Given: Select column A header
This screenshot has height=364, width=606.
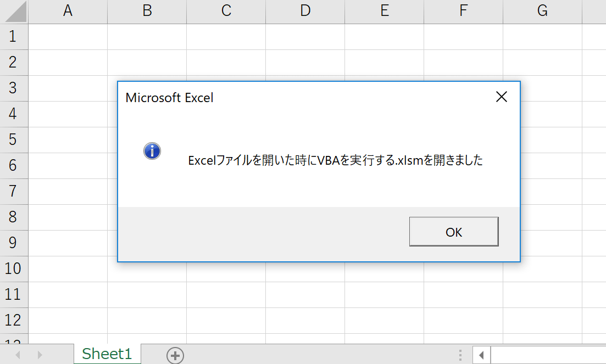Looking at the screenshot, I should (68, 11).
